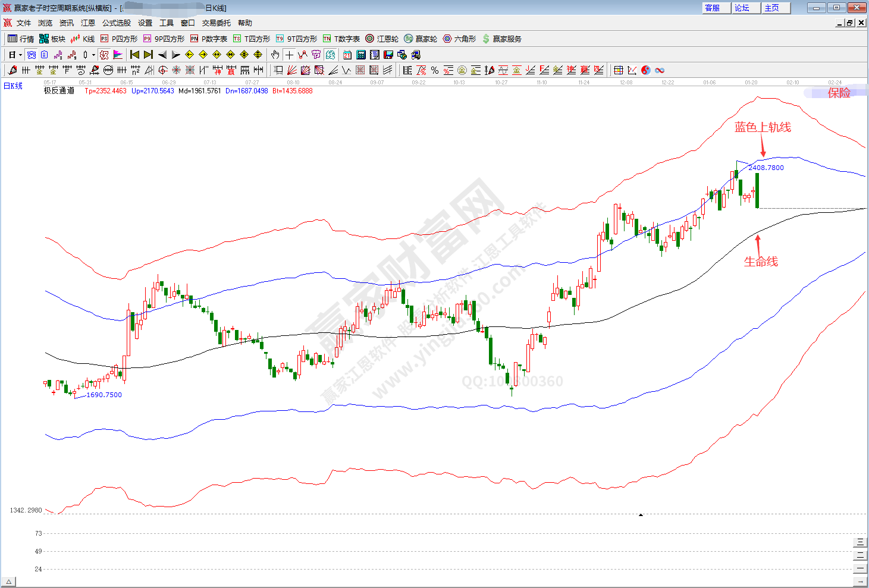869x588 pixels.
Task: Click the yin-yang taiji icon
Action: (x=646, y=70)
